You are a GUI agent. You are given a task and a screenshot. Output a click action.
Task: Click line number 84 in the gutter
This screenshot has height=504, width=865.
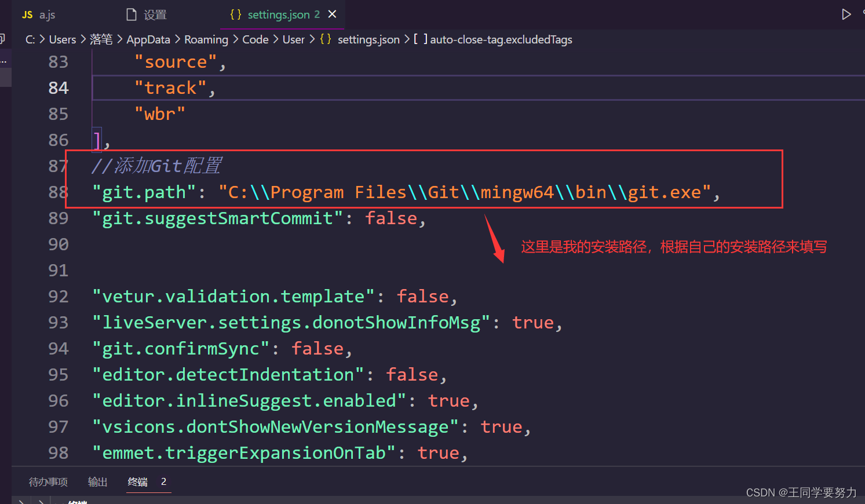(x=59, y=88)
